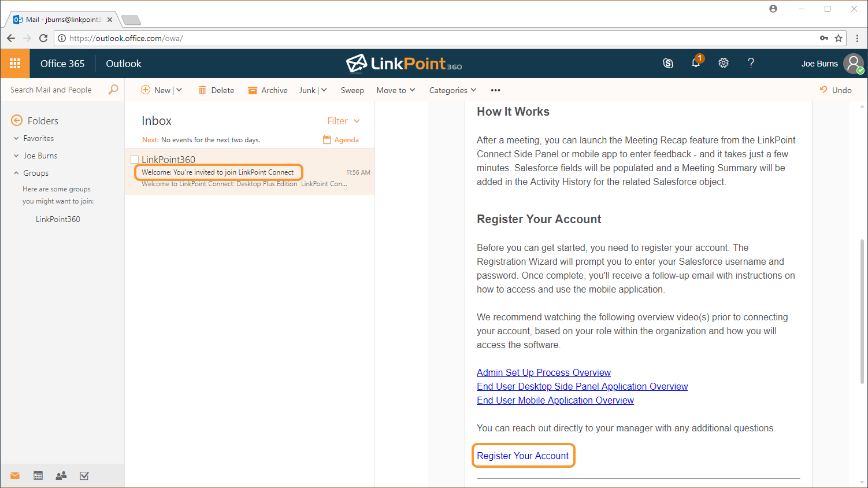Open the settings gear menu
This screenshot has height=488, width=868.
tap(724, 63)
